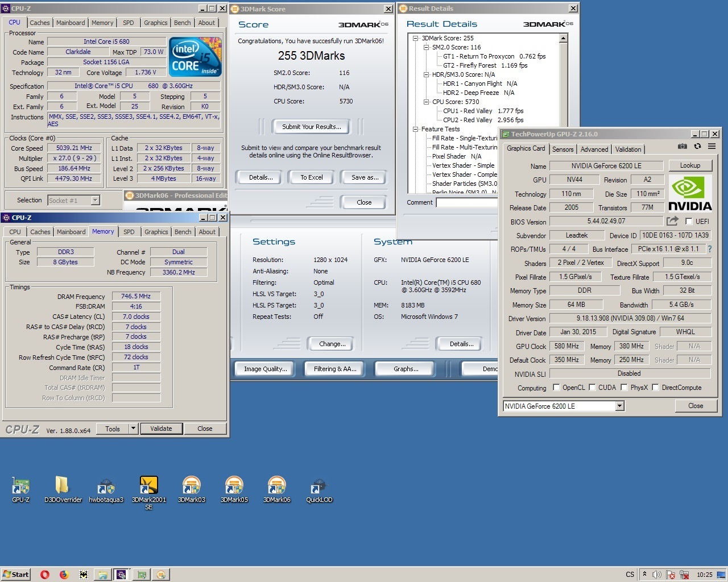728x582 pixels.
Task: Click the show desktop tray icon
Action: (722, 575)
